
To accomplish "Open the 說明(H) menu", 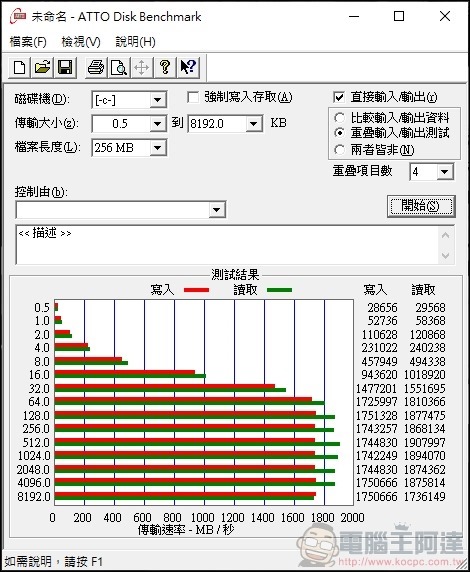I will [x=135, y=42].
